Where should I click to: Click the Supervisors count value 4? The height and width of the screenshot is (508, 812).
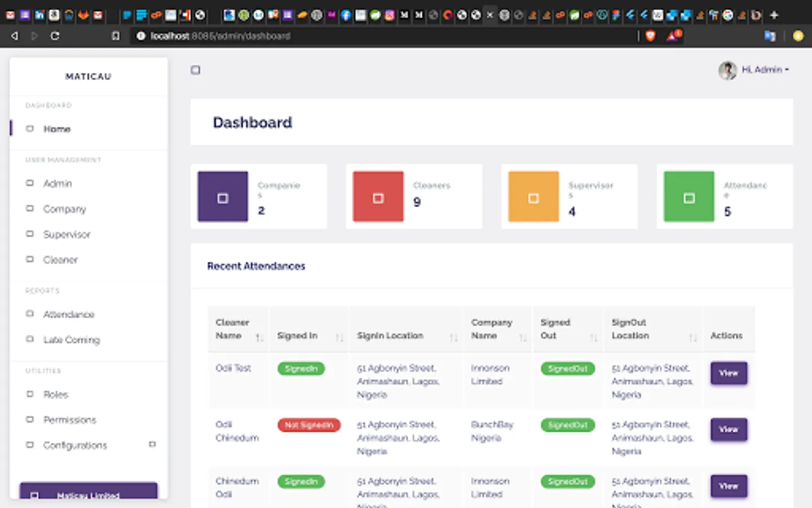point(572,212)
